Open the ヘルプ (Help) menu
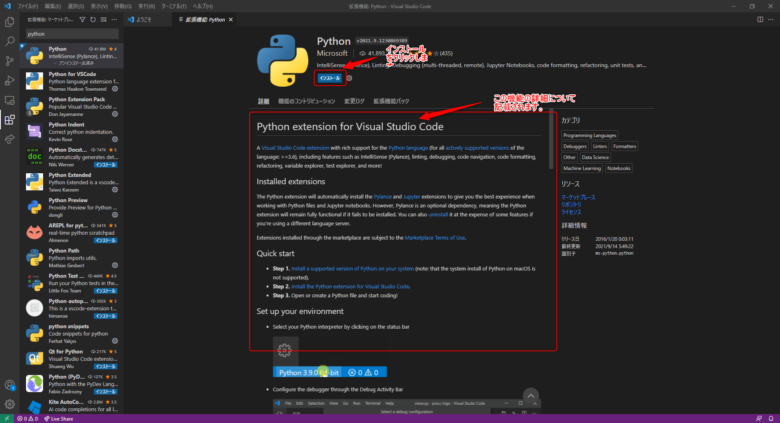780x423 pixels. tap(202, 6)
